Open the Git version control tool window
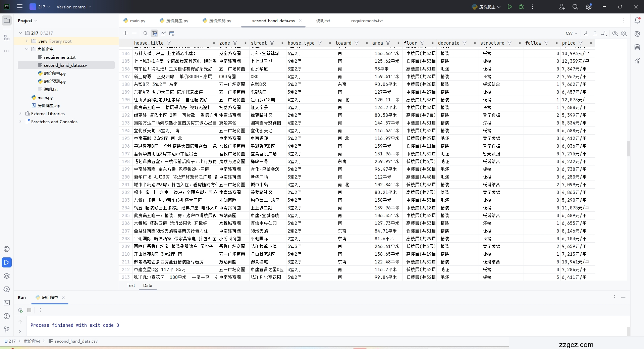This screenshot has width=644, height=349. tap(6, 330)
